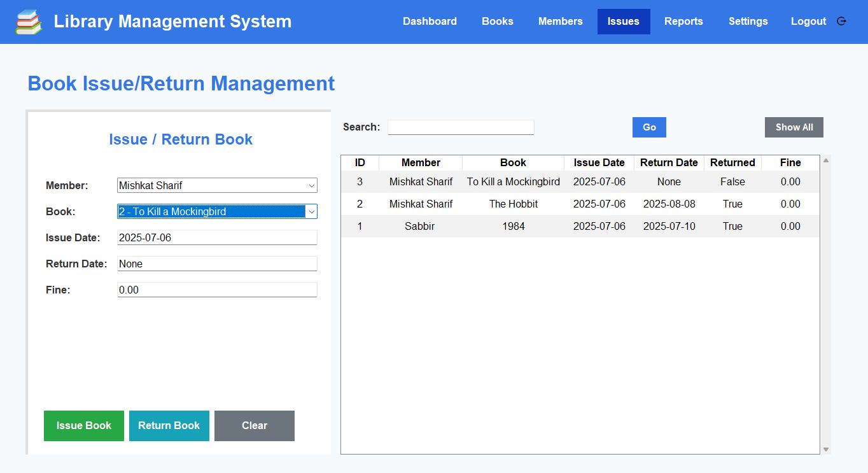Screen dimensions: 868x473
Task: Clear the issue form fields
Action: [x=254, y=426]
